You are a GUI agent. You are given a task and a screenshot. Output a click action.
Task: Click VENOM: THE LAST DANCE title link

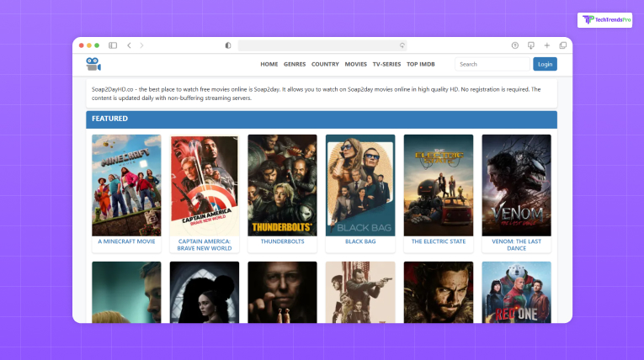(516, 245)
